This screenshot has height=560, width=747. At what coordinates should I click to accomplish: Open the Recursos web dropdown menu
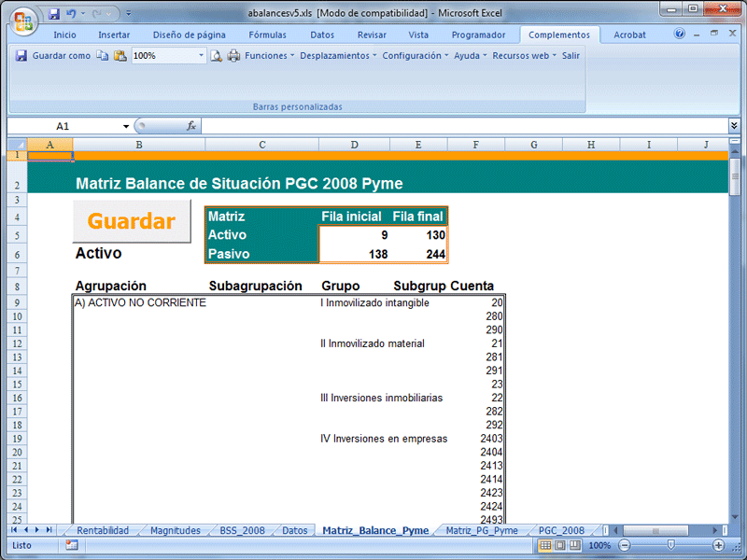[x=525, y=56]
